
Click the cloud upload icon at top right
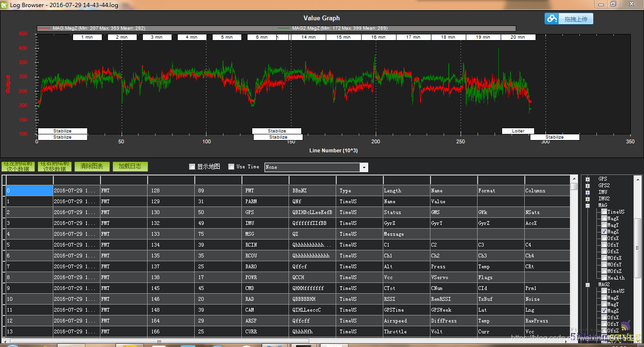click(x=552, y=19)
